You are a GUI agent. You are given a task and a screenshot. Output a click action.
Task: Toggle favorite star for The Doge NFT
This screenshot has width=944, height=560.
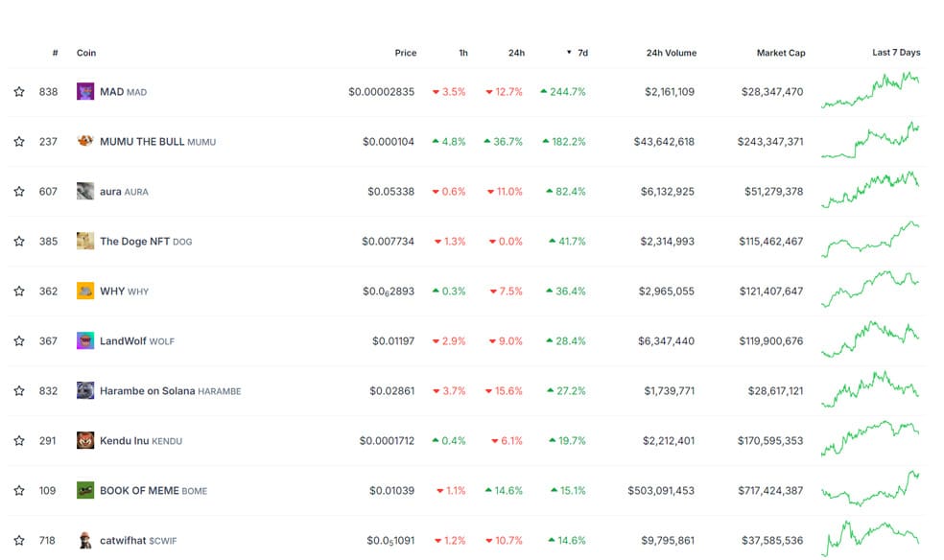tap(19, 242)
